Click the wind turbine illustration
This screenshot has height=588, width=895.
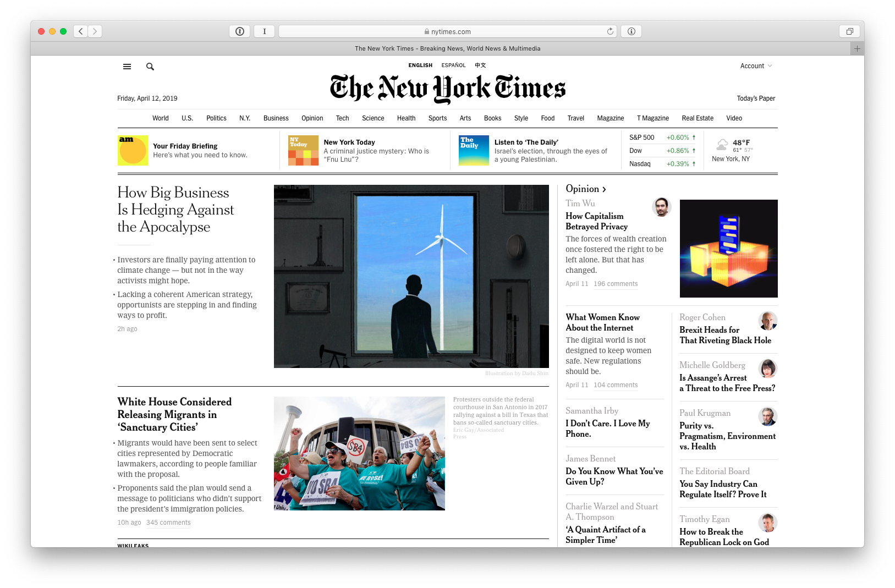tap(411, 276)
